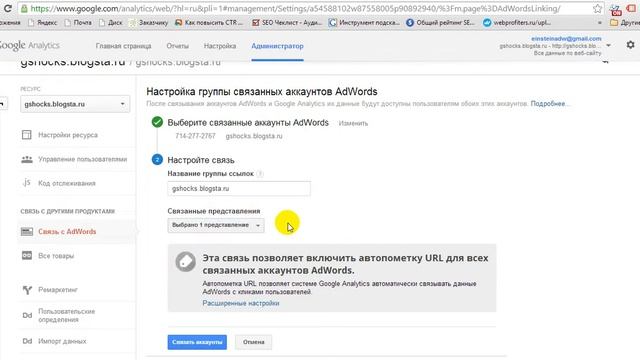The image size is (640, 360).
Task: Open Настройки ресурса in sidebar
Action: point(68,135)
